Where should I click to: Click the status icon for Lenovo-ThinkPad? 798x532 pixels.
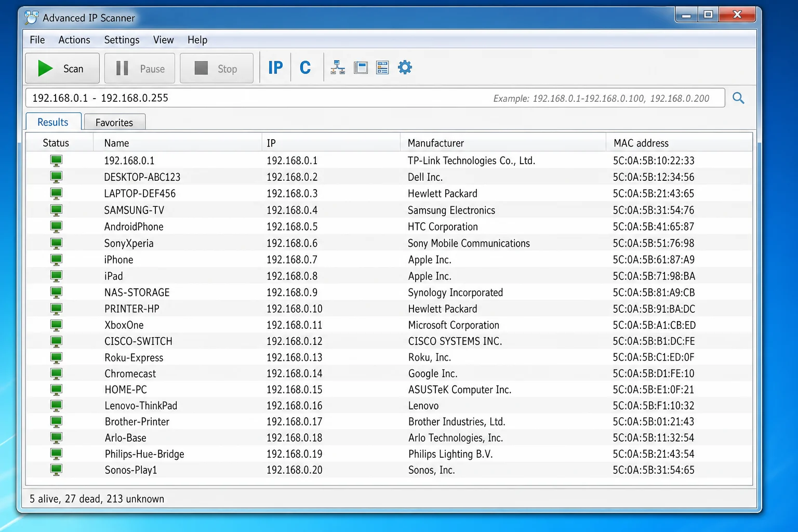[x=56, y=406]
